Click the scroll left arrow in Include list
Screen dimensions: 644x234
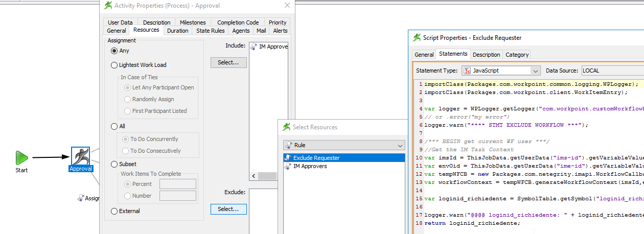[254, 176]
